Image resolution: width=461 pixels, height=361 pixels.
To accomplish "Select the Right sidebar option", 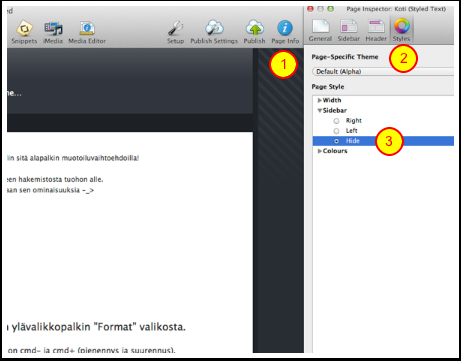I will [x=336, y=121].
